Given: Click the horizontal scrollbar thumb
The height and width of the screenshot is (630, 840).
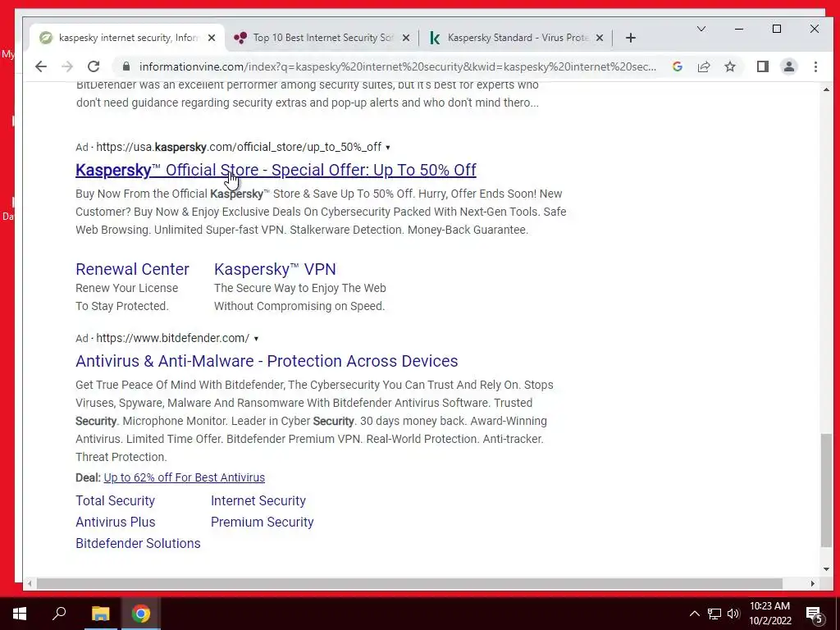Looking at the screenshot, I should (409, 583).
